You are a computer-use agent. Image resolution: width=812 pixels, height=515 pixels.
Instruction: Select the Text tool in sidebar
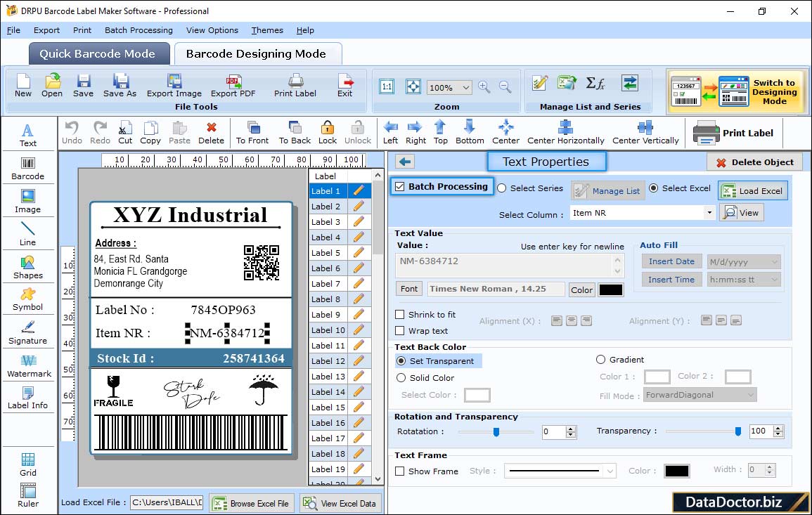click(28, 136)
